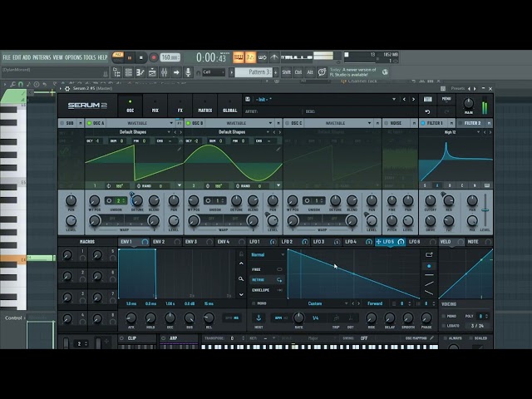The height and width of the screenshot is (399, 532).
Task: Open the Serum MENU button
Action: tap(446, 99)
